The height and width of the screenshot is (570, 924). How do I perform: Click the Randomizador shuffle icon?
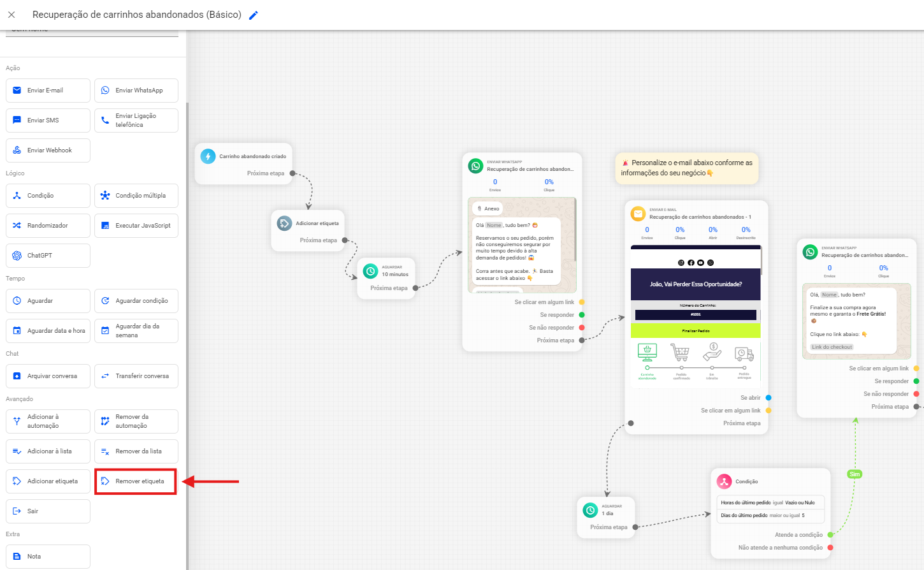pos(17,226)
